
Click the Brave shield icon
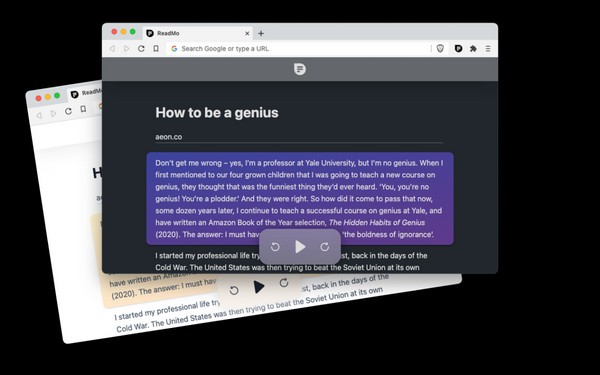(x=440, y=49)
